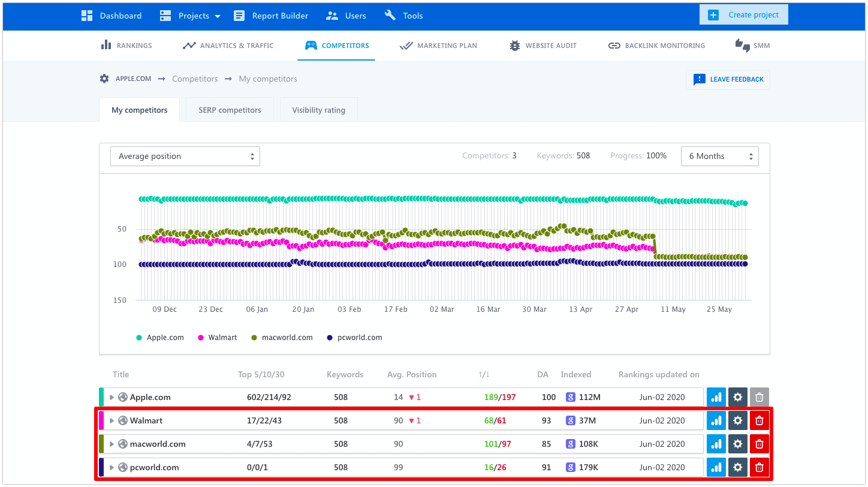Image resolution: width=868 pixels, height=487 pixels.
Task: Open the 6 Months period dropdown
Action: (720, 156)
